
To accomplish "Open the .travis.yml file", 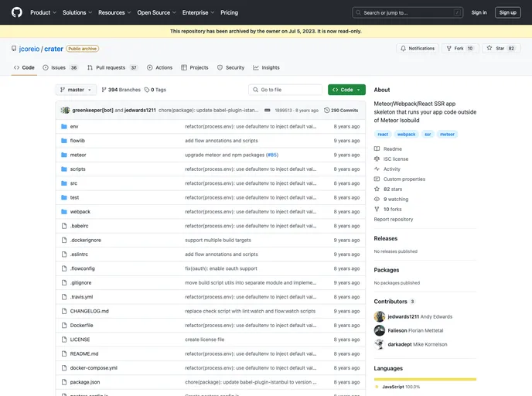I will click(x=81, y=297).
